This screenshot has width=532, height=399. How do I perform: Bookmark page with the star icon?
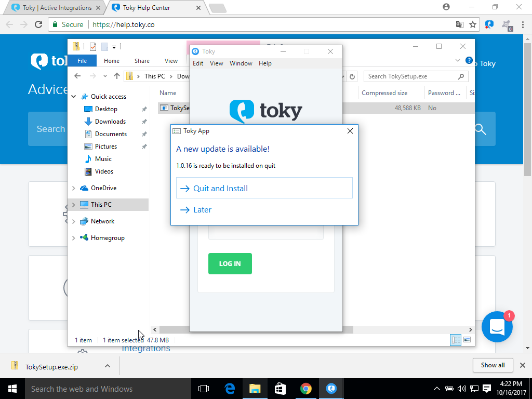(x=473, y=24)
